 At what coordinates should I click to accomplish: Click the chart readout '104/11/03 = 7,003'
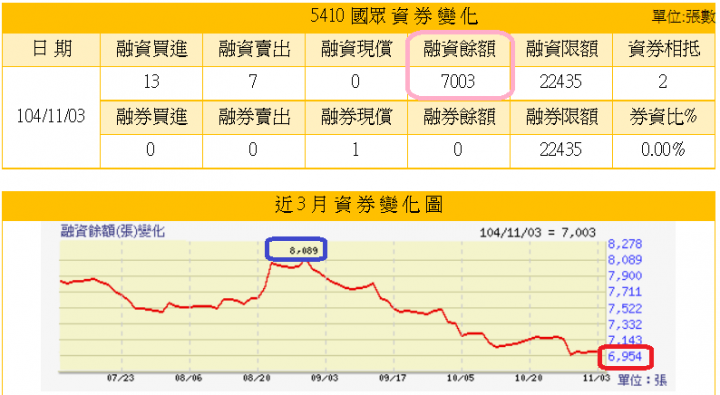click(538, 232)
